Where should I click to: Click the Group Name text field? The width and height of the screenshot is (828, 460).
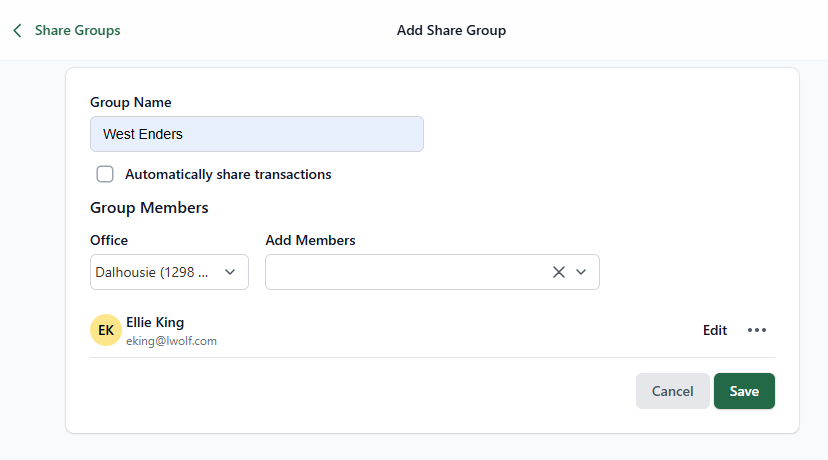[256, 134]
